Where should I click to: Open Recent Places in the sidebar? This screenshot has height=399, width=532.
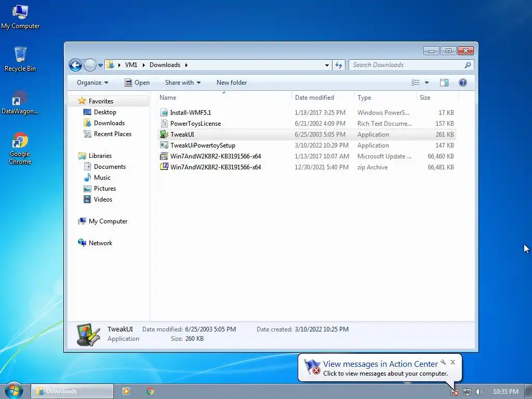[113, 134]
